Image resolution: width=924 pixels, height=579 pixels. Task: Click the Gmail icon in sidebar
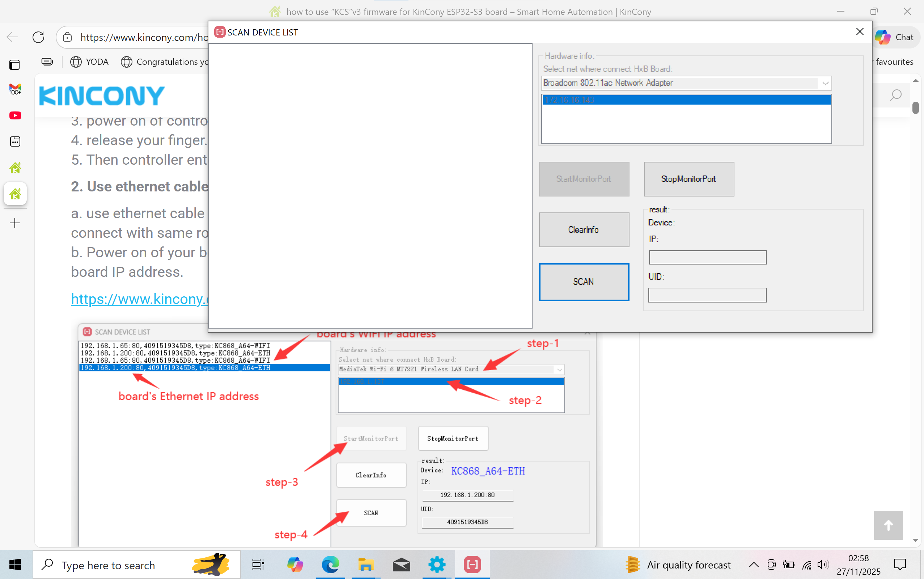(x=15, y=89)
